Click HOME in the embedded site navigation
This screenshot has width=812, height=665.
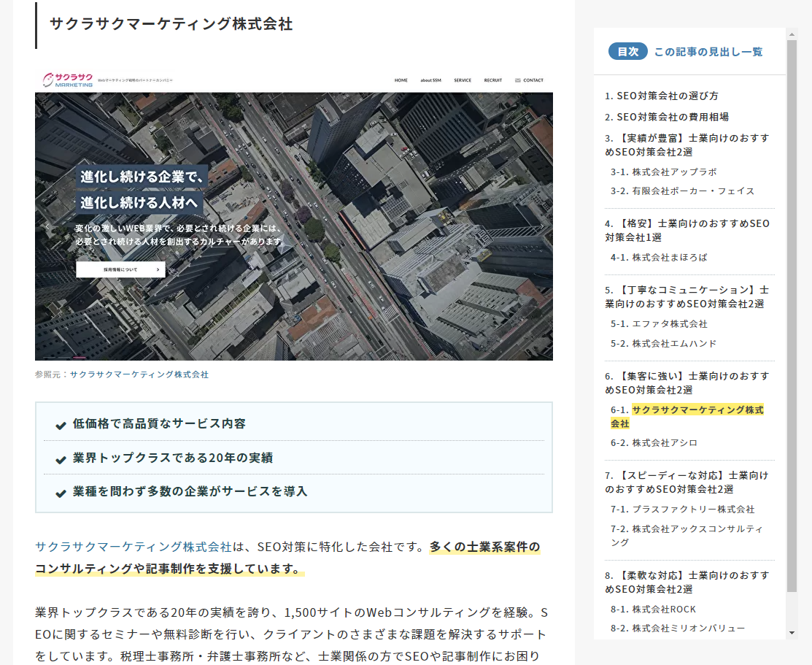click(x=401, y=80)
